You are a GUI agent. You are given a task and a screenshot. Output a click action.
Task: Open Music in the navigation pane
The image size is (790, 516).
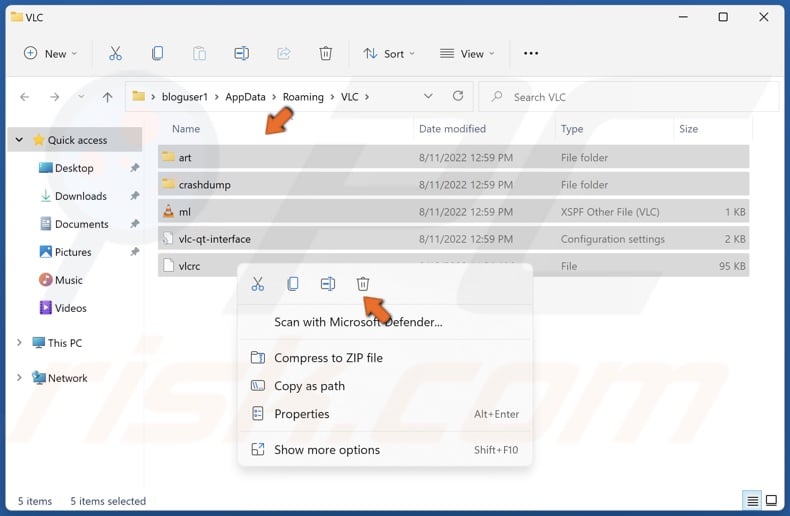(x=68, y=280)
